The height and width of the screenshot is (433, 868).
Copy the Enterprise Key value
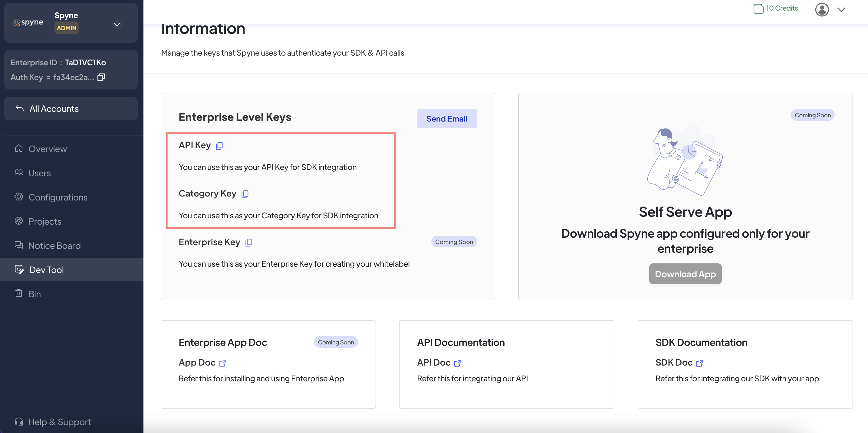(249, 243)
